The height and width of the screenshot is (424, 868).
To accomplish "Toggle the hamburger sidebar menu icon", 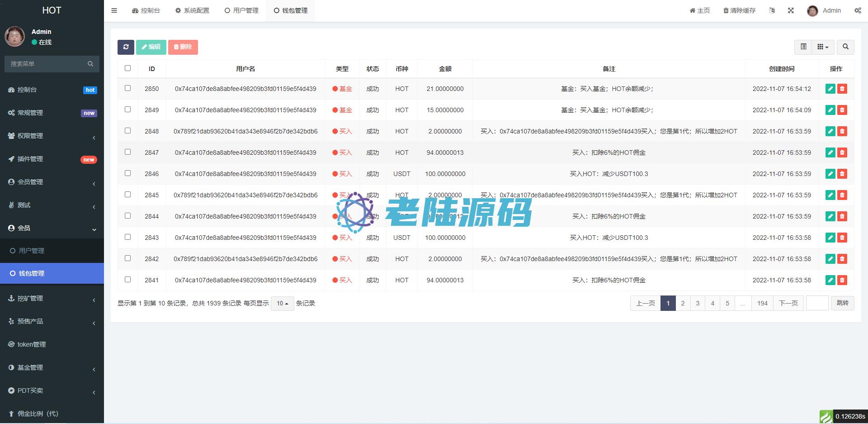I will [x=114, y=10].
